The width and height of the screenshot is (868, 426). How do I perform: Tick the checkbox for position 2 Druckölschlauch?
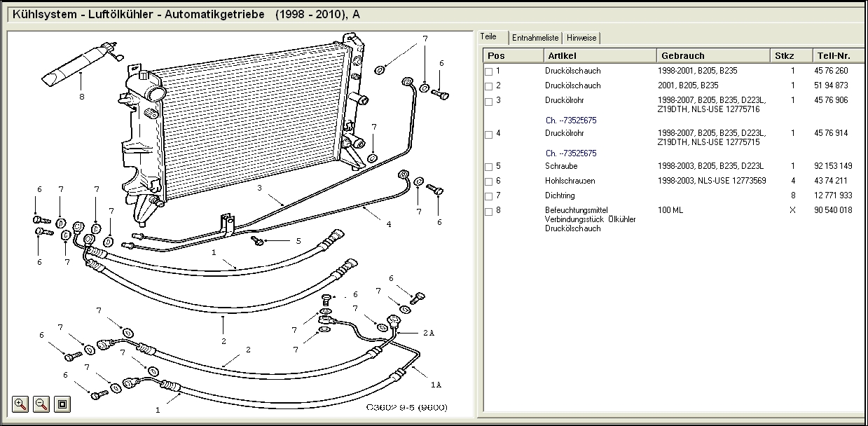(x=489, y=85)
